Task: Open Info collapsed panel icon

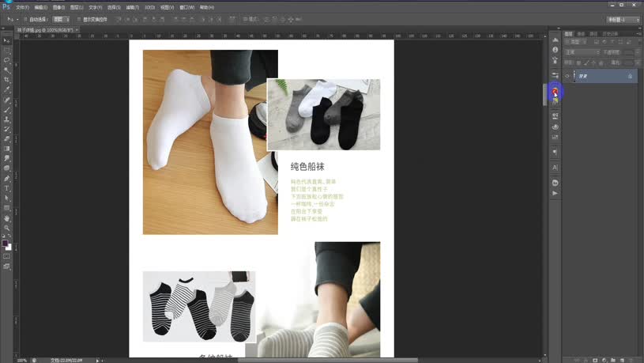Action: tap(555, 50)
